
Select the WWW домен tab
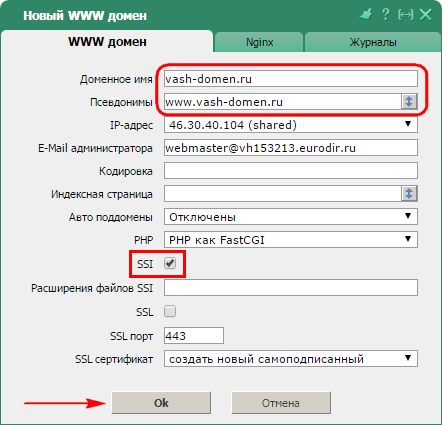[107, 42]
